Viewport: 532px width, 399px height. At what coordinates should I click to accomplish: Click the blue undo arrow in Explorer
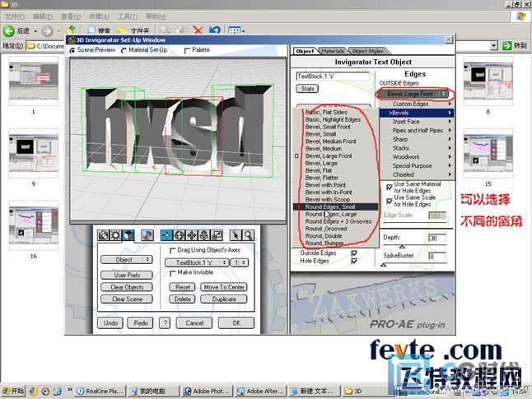click(x=214, y=30)
